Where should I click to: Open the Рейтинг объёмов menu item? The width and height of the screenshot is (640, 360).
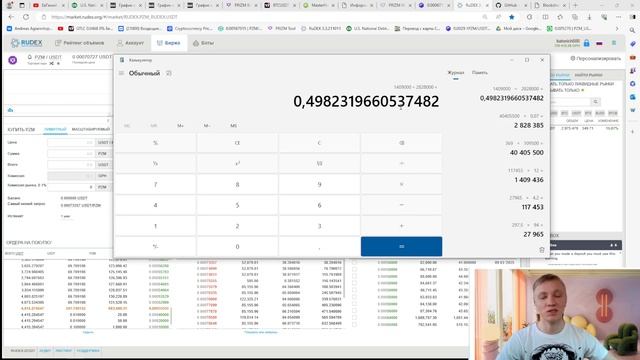[x=80, y=43]
